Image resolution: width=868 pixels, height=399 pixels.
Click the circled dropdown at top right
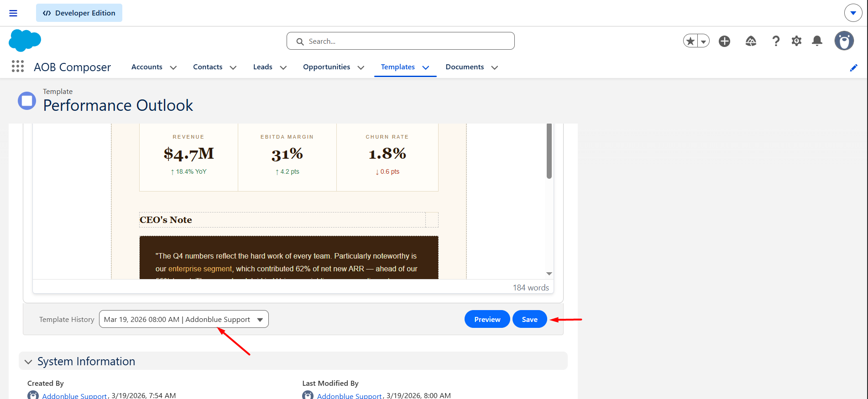point(853,13)
